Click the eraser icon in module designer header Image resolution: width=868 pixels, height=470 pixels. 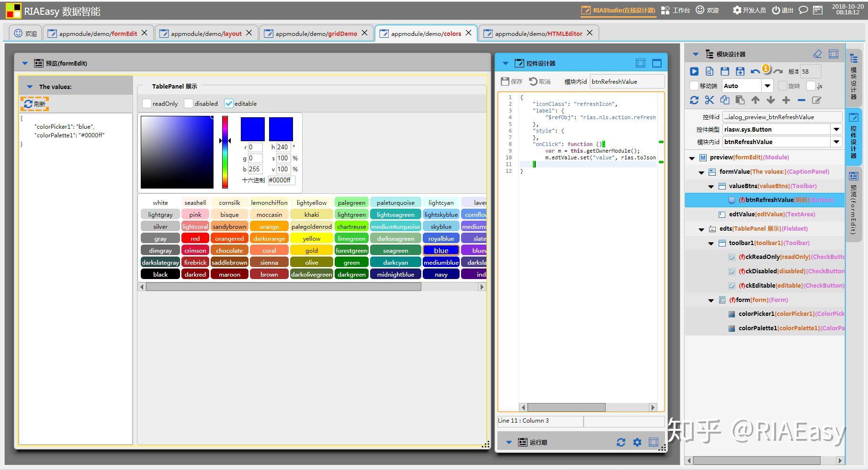coord(817,54)
